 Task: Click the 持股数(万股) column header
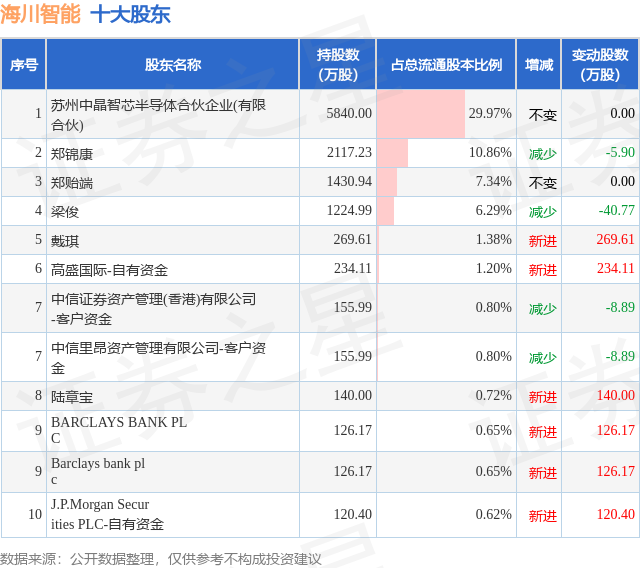(338, 64)
